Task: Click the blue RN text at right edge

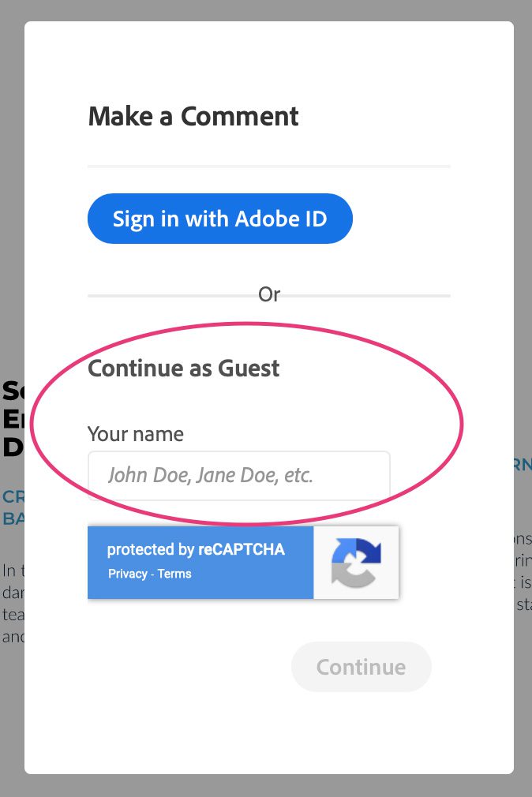Action: coord(523,465)
